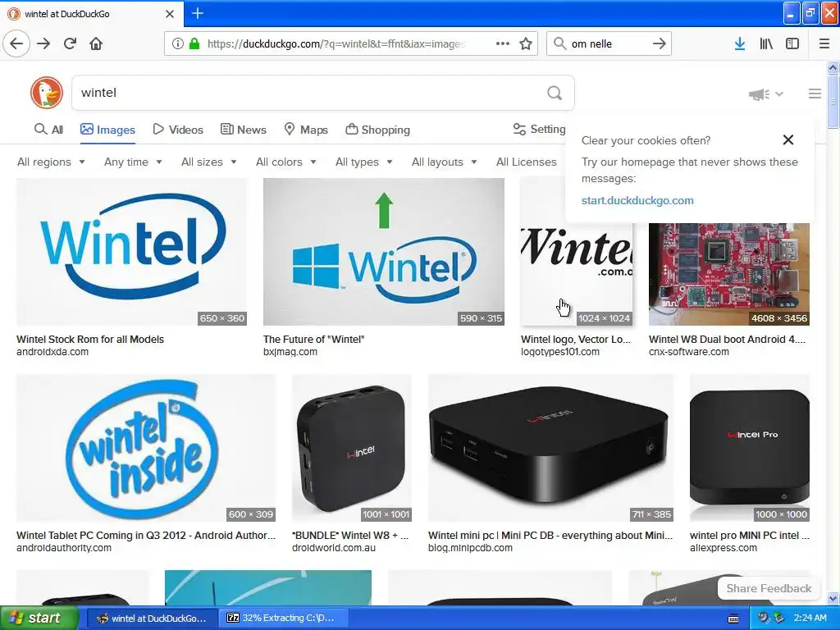
Task: Open the Firefox hamburger menu
Action: point(824,44)
